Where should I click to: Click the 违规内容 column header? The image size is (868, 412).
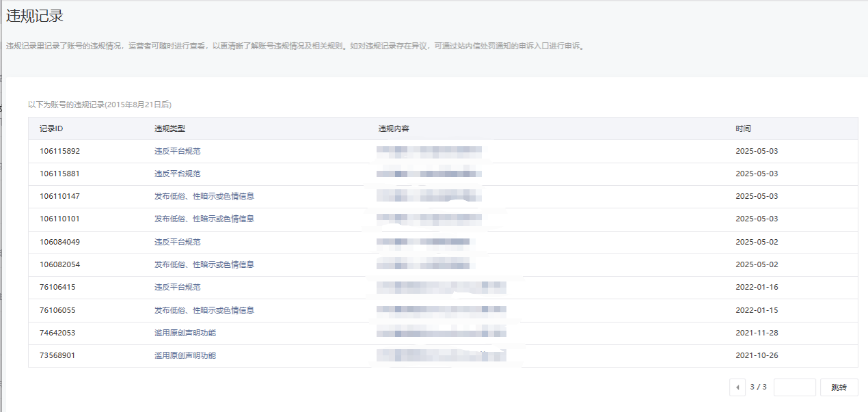pos(394,128)
